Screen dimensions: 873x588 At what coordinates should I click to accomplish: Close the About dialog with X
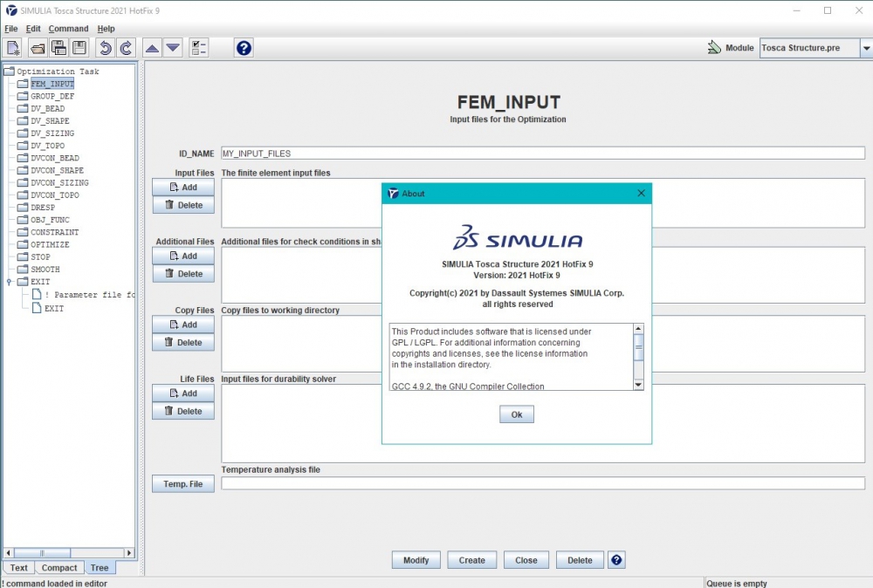pos(642,193)
